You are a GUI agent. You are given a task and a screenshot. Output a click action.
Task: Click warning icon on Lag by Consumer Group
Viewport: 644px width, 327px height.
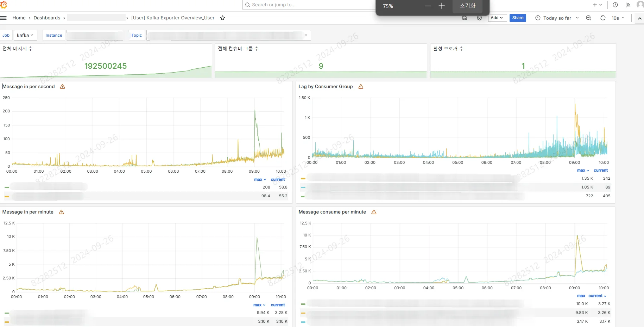tap(361, 87)
